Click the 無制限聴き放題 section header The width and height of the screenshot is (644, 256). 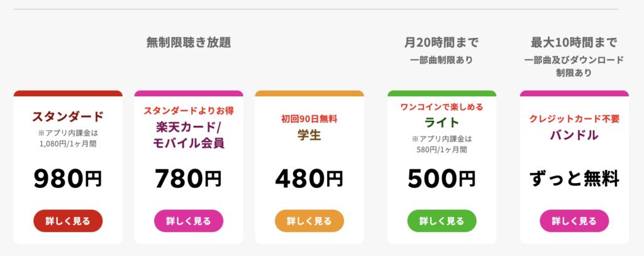point(189,43)
